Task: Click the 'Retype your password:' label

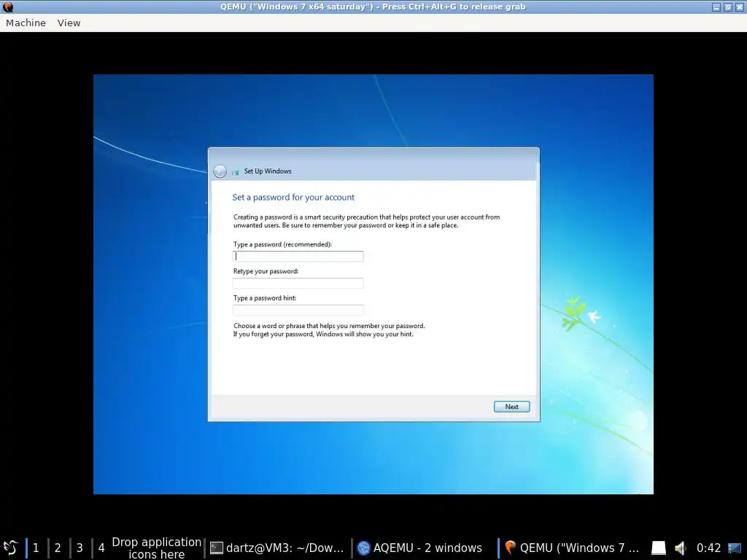Action: coord(266,271)
